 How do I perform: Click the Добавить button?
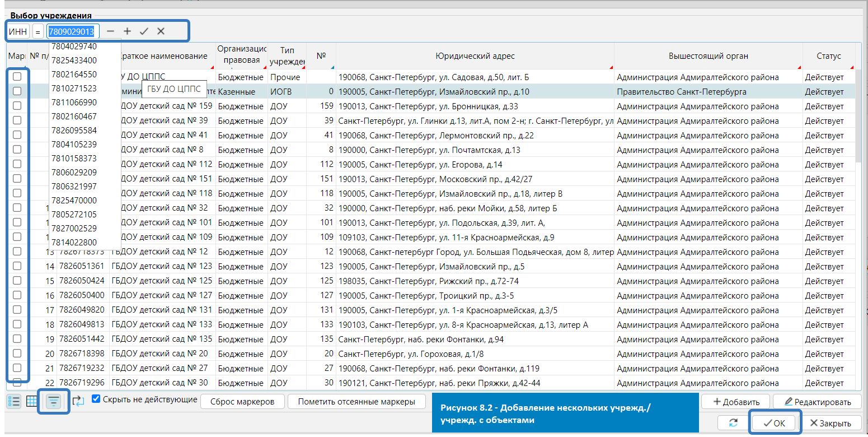point(735,402)
